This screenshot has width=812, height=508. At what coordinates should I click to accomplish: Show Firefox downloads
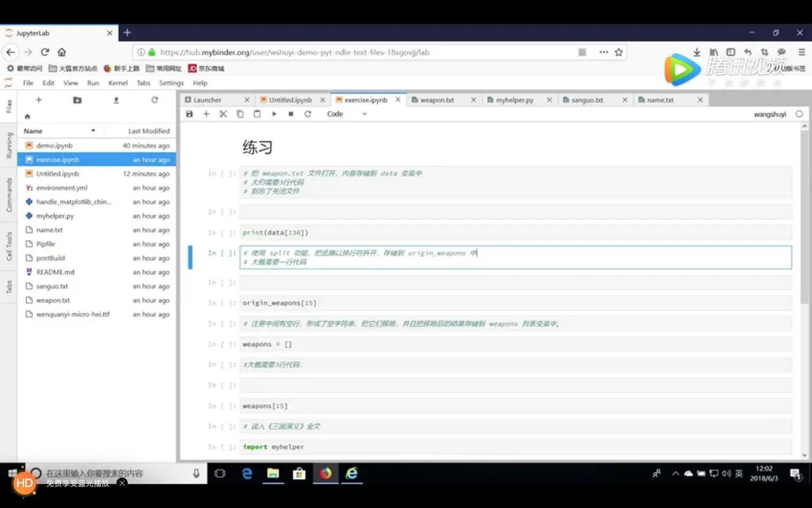pyautogui.click(x=697, y=52)
